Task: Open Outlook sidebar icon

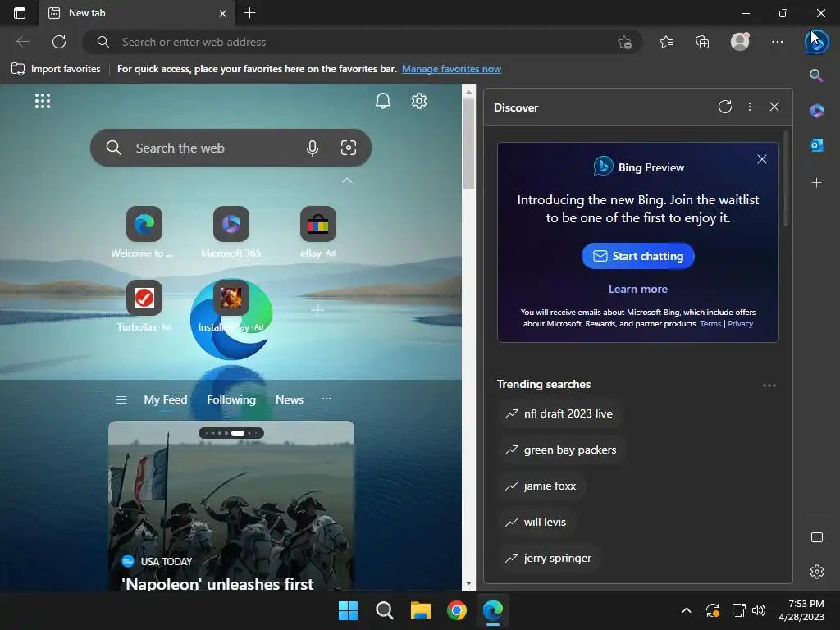Action: coord(817,145)
